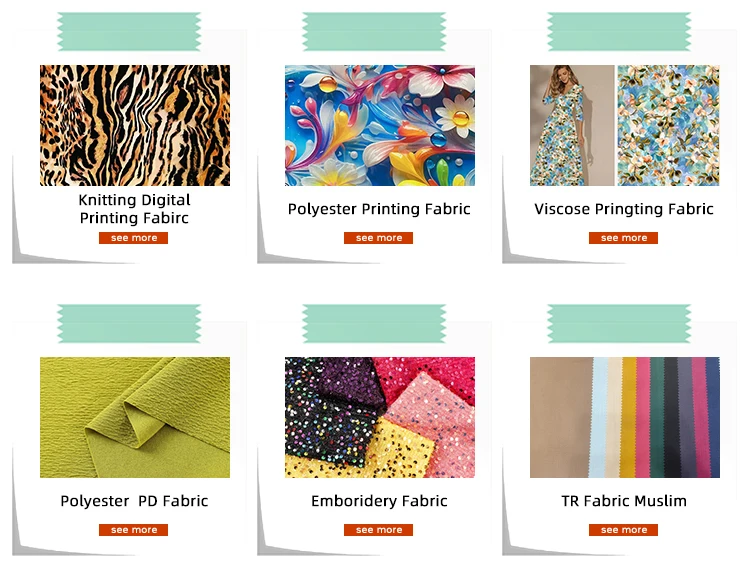Open the Knitting Digital Printing Fabirc title
This screenshot has height=577, width=750.
tap(134, 209)
